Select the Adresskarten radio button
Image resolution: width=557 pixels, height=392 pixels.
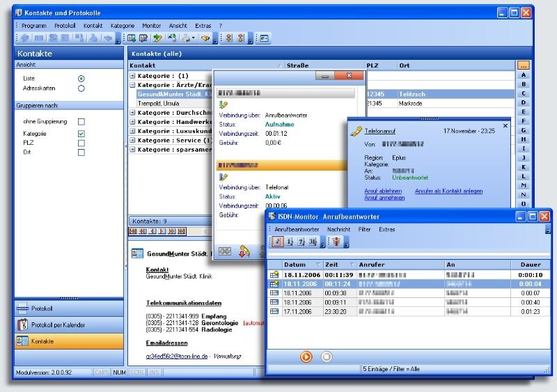(x=81, y=88)
